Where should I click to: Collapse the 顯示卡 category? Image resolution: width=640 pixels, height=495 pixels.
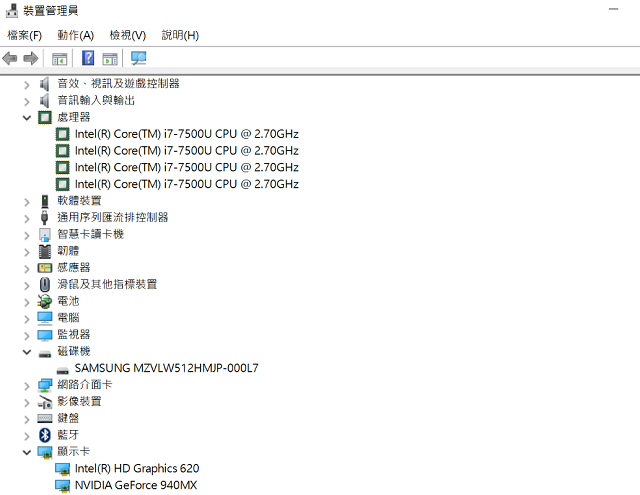point(27,452)
